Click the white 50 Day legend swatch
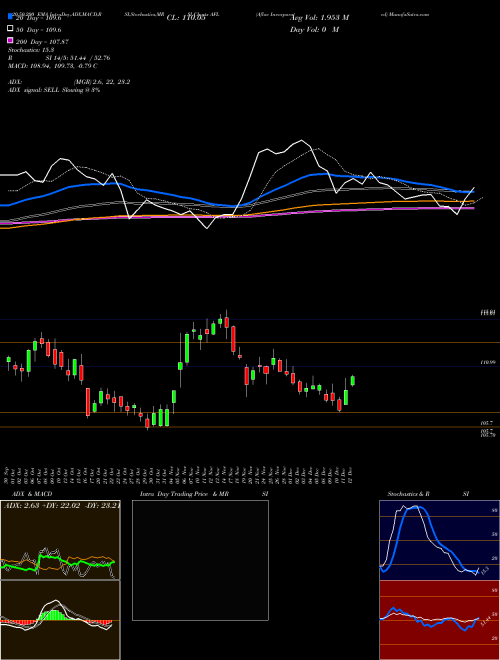Screen dimensions: 500x660 (10, 29)
